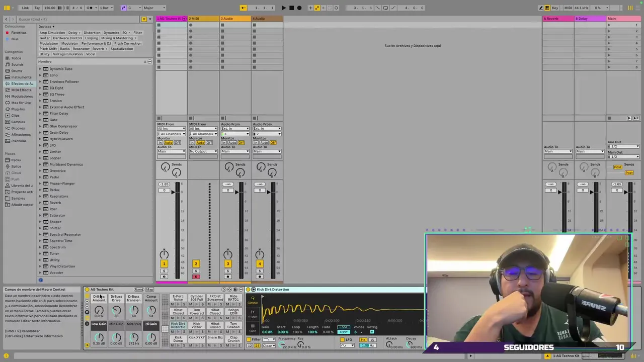Select the Kick Victor drum pad
Screen dimensions: 644x362
click(197, 326)
